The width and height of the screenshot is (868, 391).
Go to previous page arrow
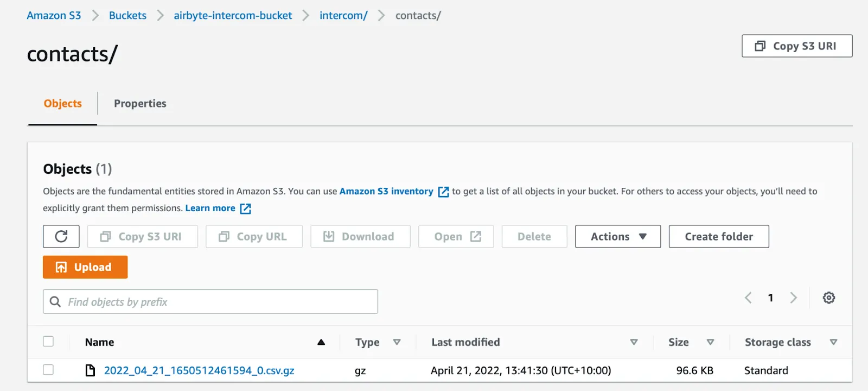748,298
